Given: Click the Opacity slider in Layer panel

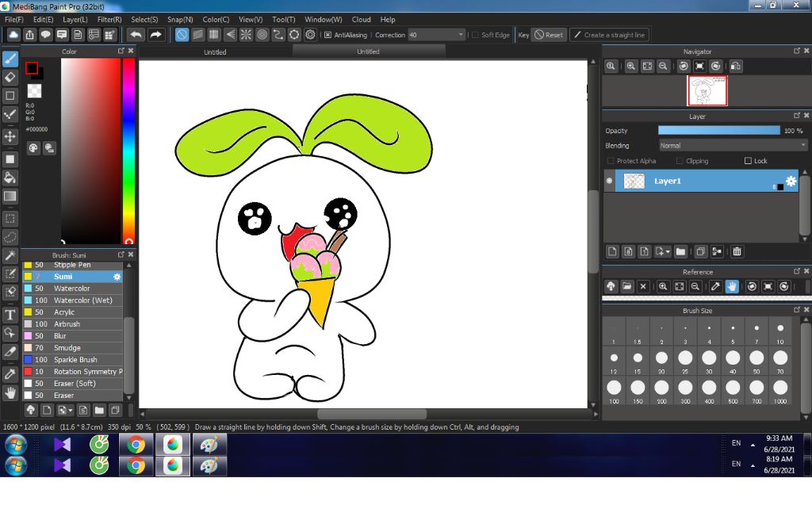Looking at the screenshot, I should point(718,131).
